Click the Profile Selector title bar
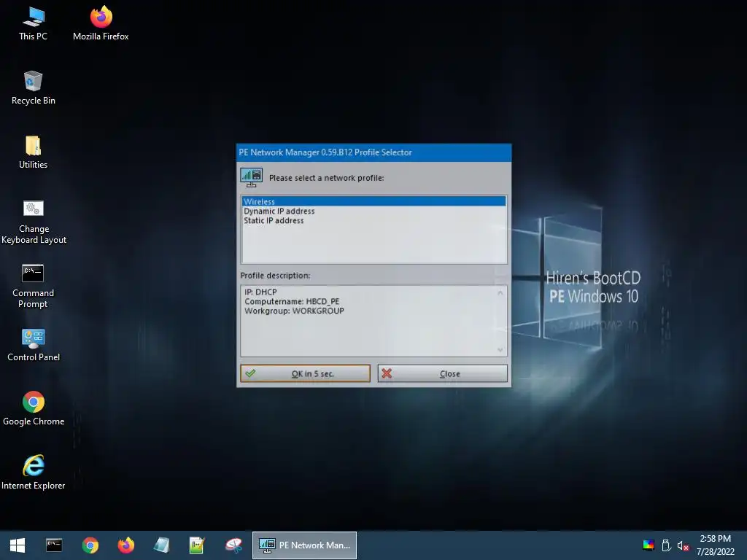This screenshot has height=560, width=747. (374, 152)
